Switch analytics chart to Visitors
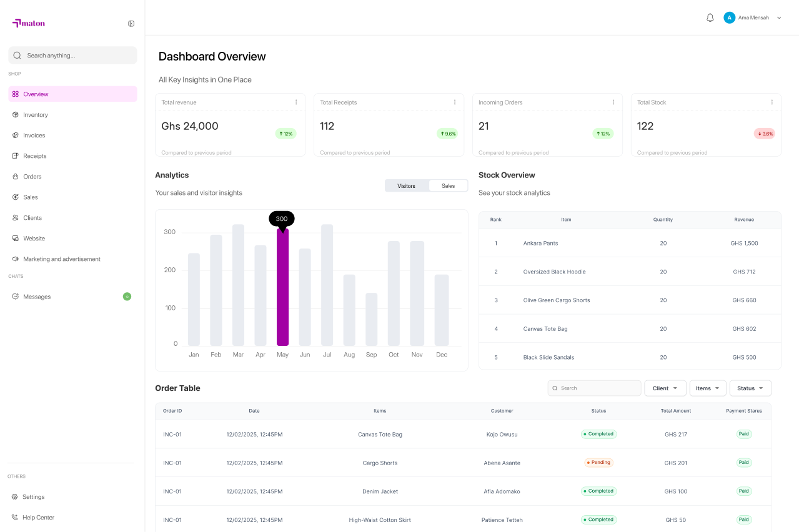 click(407, 186)
